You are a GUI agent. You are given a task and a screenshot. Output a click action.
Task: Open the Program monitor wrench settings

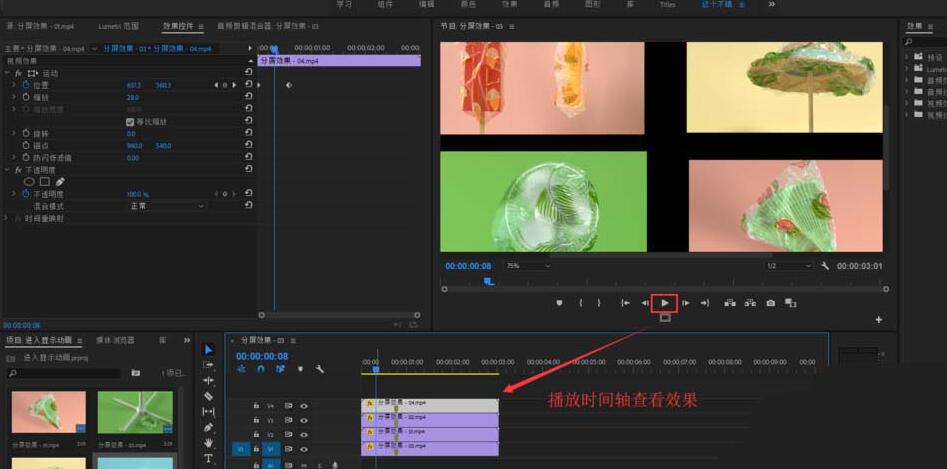pos(825,266)
